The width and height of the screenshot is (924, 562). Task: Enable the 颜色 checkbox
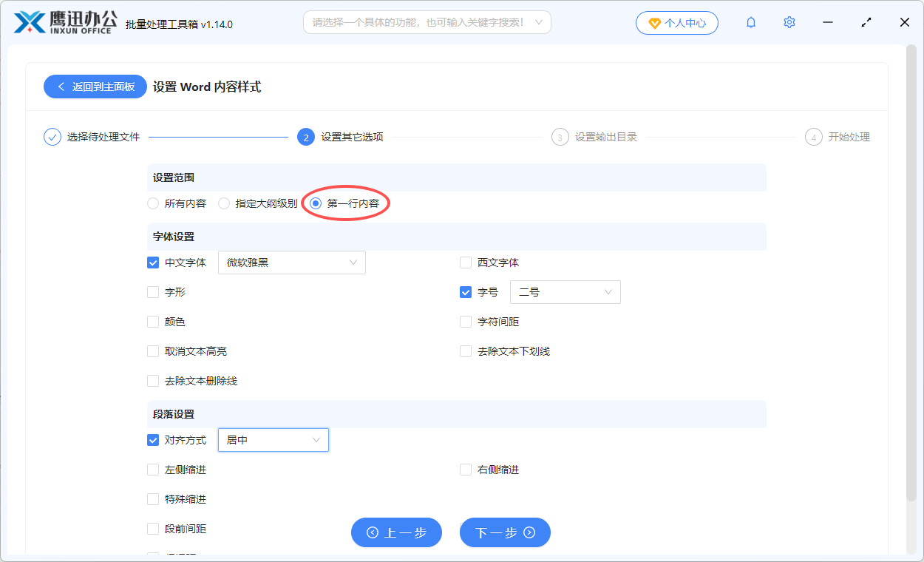point(153,322)
